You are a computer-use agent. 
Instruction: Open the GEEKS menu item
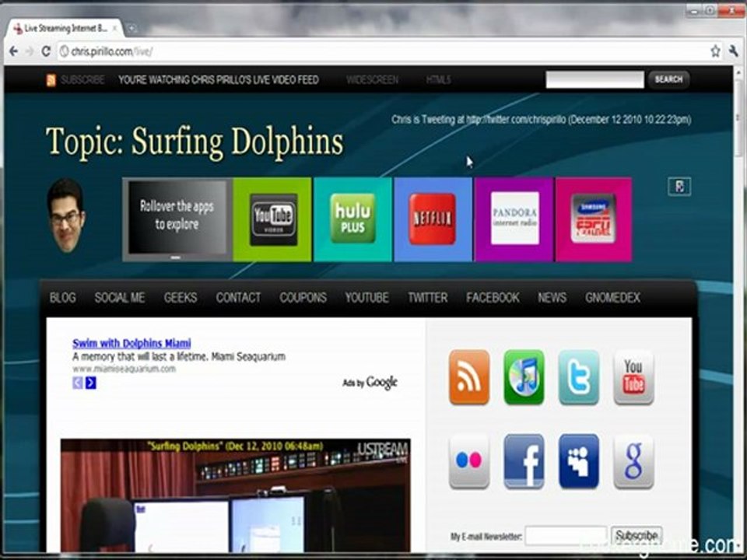(181, 298)
